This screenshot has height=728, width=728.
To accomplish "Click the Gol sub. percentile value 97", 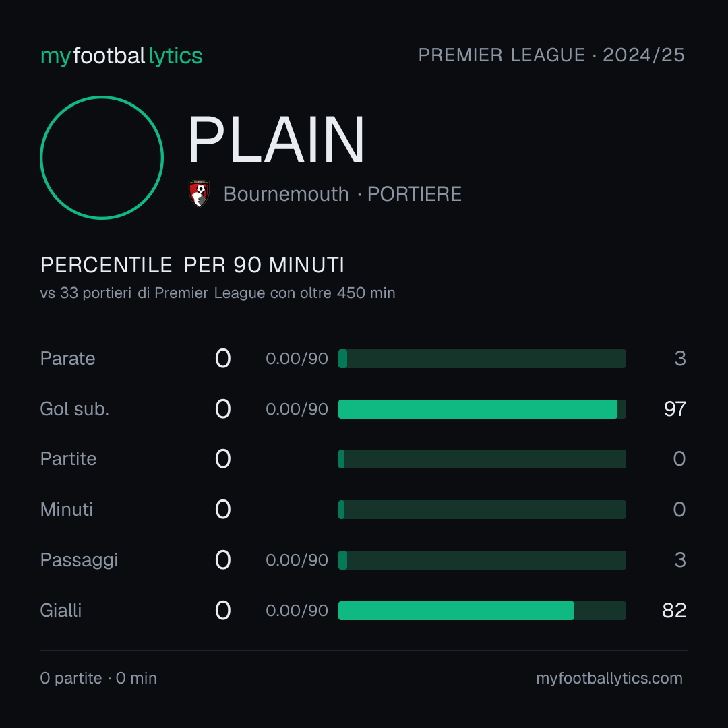I will 675,409.
